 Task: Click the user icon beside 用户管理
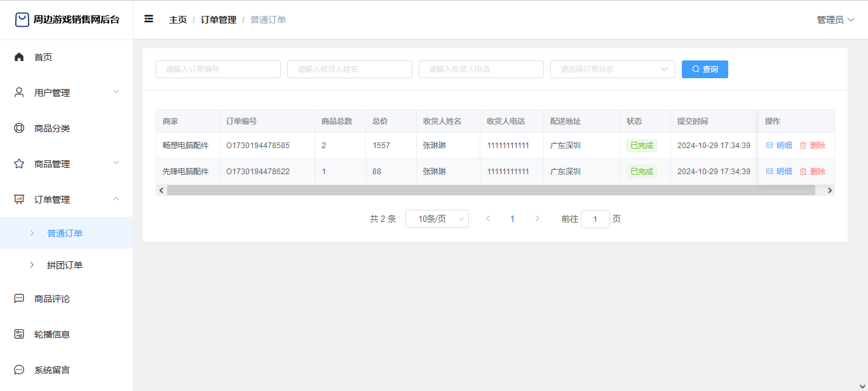click(x=19, y=93)
